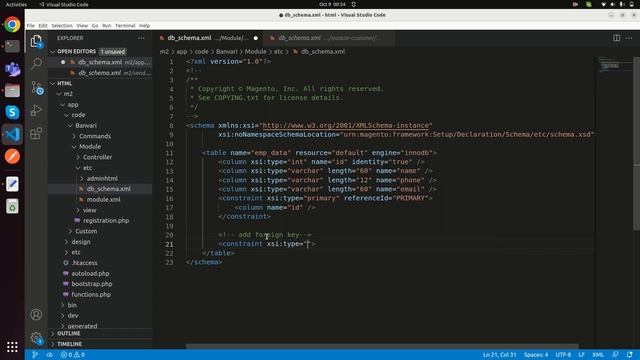Open Files manager from the dock
The image size is (640, 360).
12,91
